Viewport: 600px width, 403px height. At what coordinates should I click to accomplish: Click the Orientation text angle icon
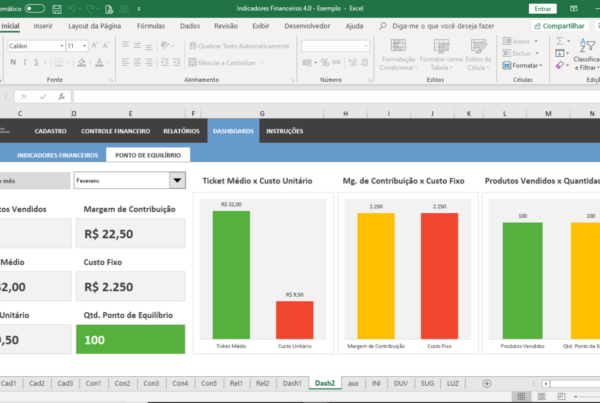tap(165, 46)
